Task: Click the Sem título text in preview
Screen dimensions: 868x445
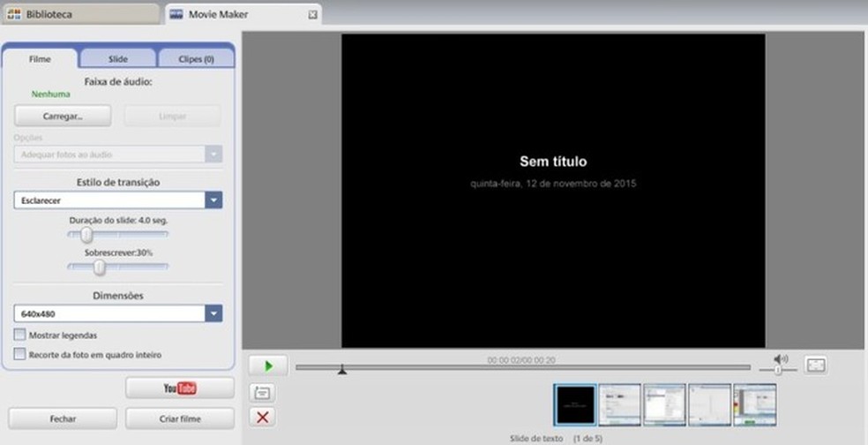Action: point(553,162)
